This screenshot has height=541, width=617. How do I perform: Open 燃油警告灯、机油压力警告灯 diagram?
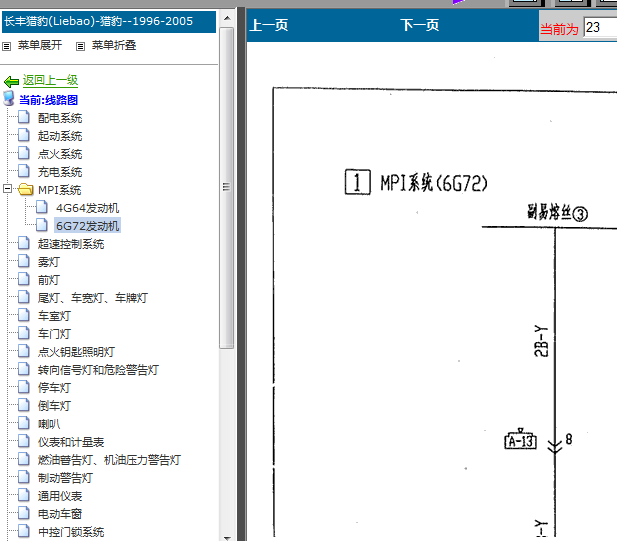pos(109,460)
